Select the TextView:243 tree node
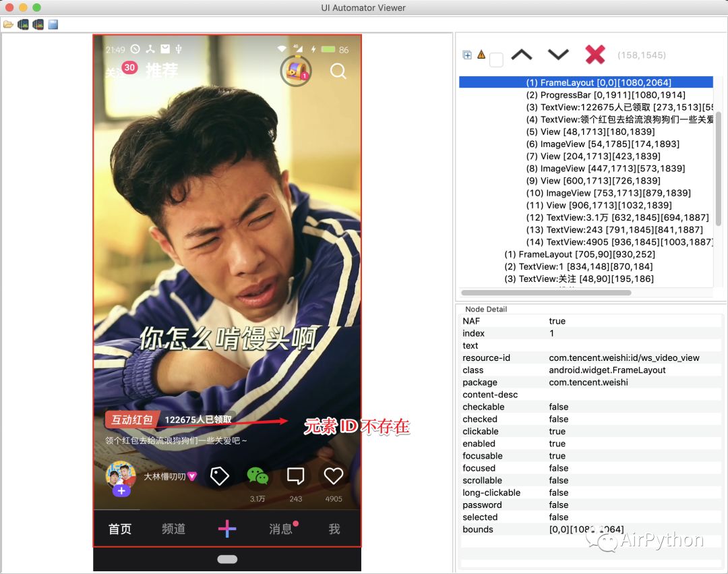728x574 pixels. (x=614, y=230)
